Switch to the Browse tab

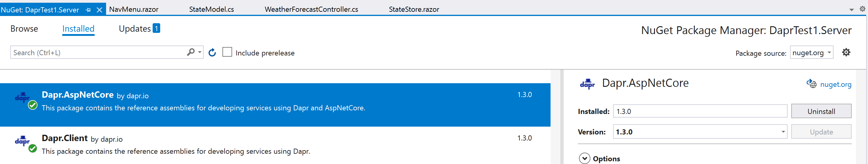pos(24,29)
